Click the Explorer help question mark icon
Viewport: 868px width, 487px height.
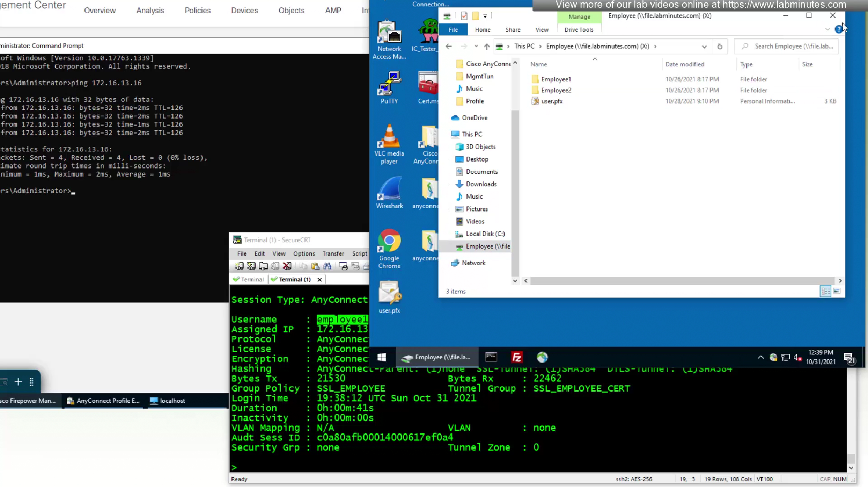click(838, 29)
